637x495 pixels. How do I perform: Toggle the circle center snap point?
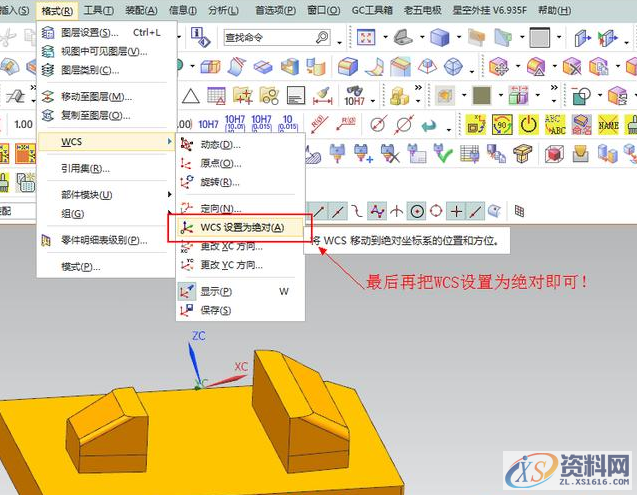pyautogui.click(x=417, y=211)
